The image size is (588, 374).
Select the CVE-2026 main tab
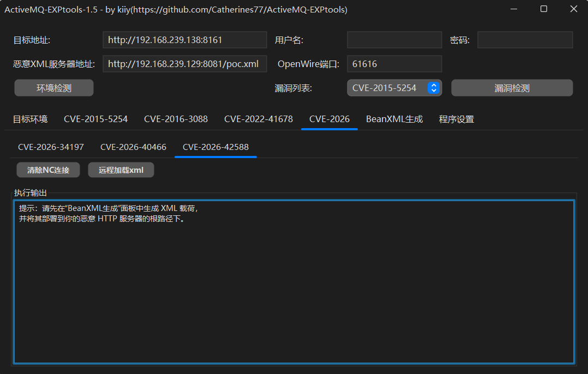pyautogui.click(x=329, y=119)
